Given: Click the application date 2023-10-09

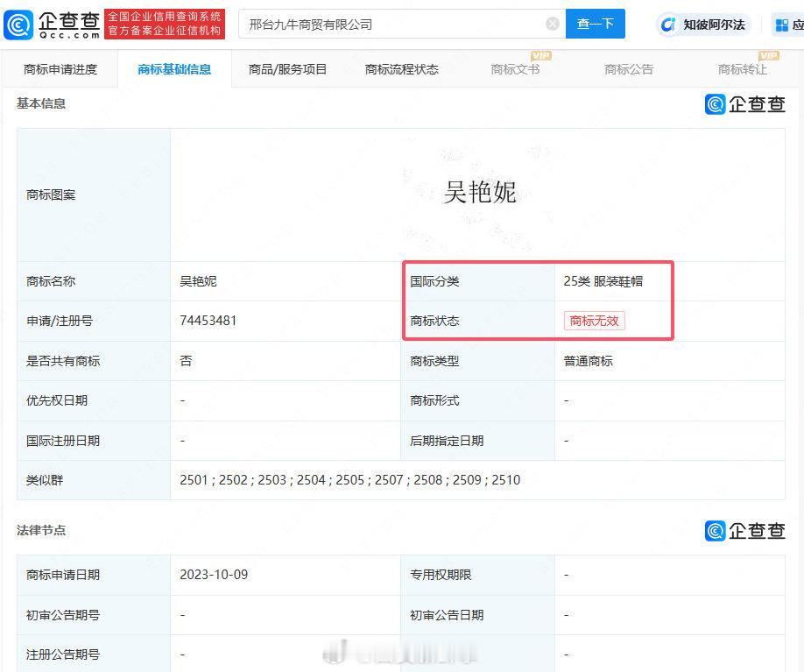Looking at the screenshot, I should click(x=214, y=575).
